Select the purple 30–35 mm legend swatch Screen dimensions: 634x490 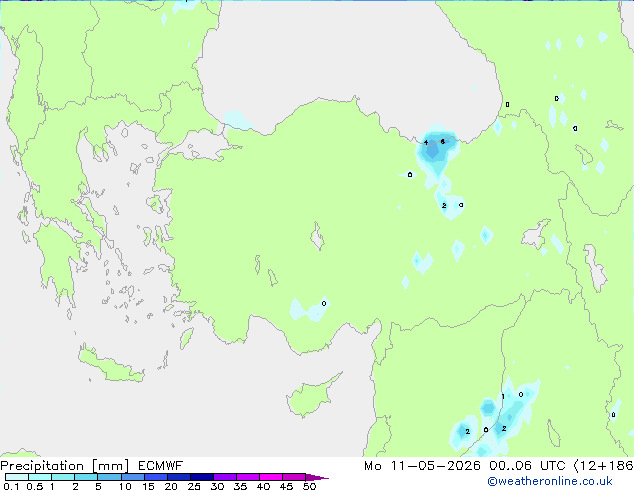tap(225, 477)
